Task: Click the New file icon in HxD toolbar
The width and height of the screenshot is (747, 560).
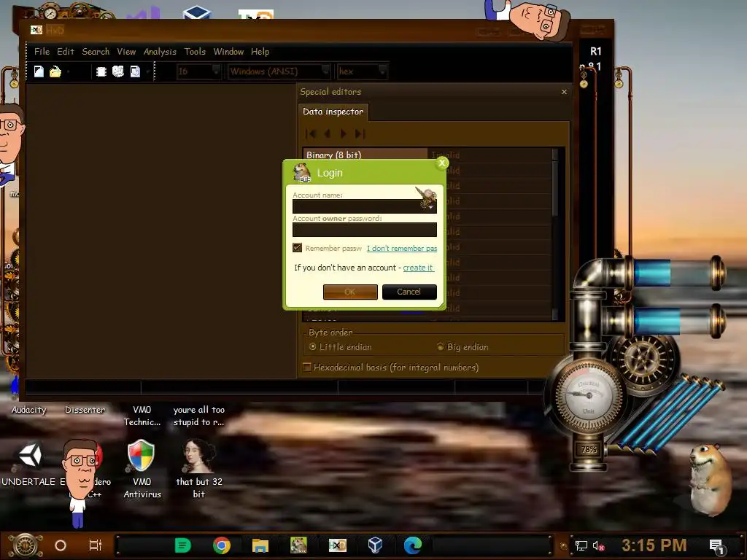Action: tap(39, 71)
